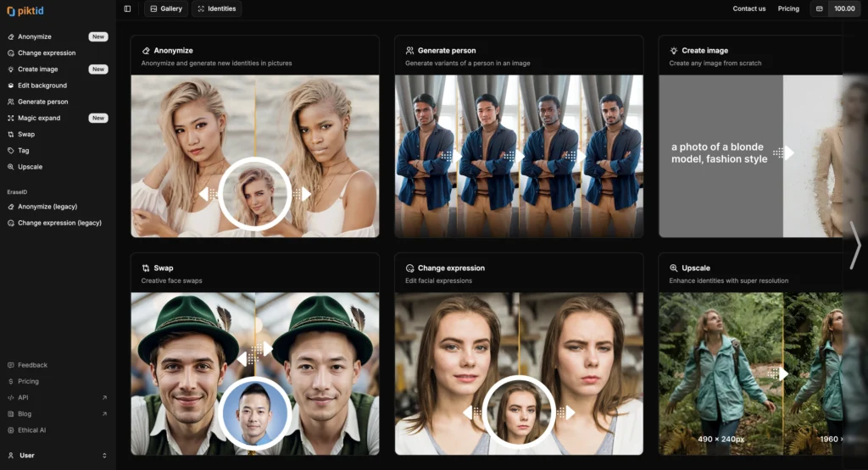This screenshot has width=868, height=470.
Task: Toggle the sidebar collapse icon
Action: tap(127, 8)
